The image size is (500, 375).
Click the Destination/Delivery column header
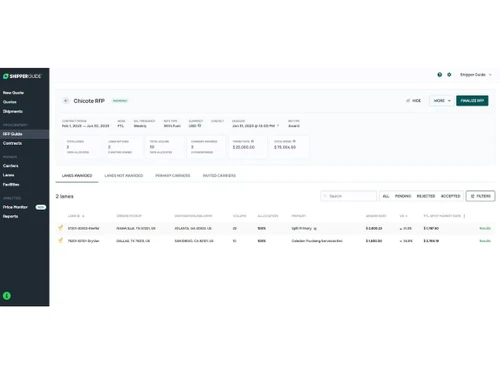point(193,216)
